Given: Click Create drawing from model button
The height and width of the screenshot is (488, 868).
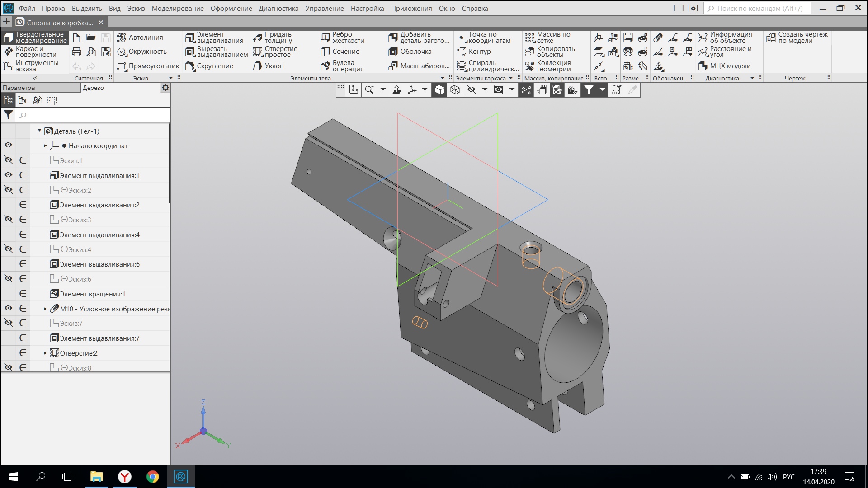Looking at the screenshot, I should tap(797, 38).
